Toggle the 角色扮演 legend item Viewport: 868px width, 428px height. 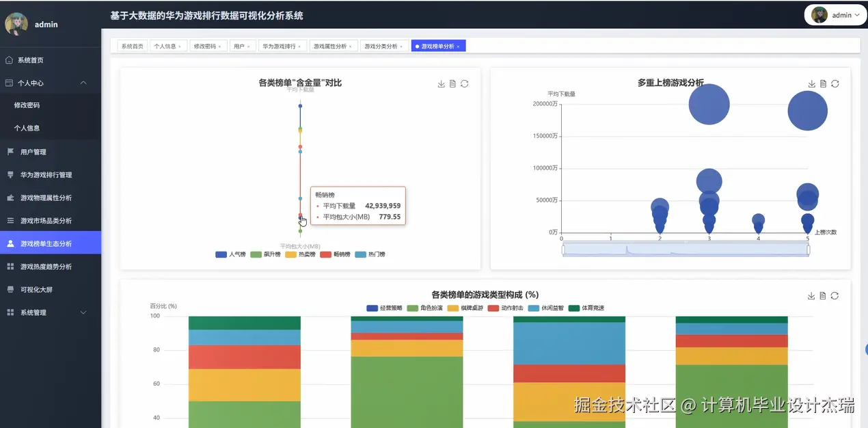[x=424, y=308]
